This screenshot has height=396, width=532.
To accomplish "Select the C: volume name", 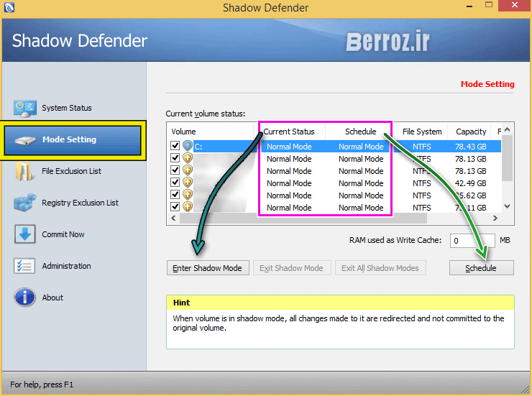I will click(198, 147).
